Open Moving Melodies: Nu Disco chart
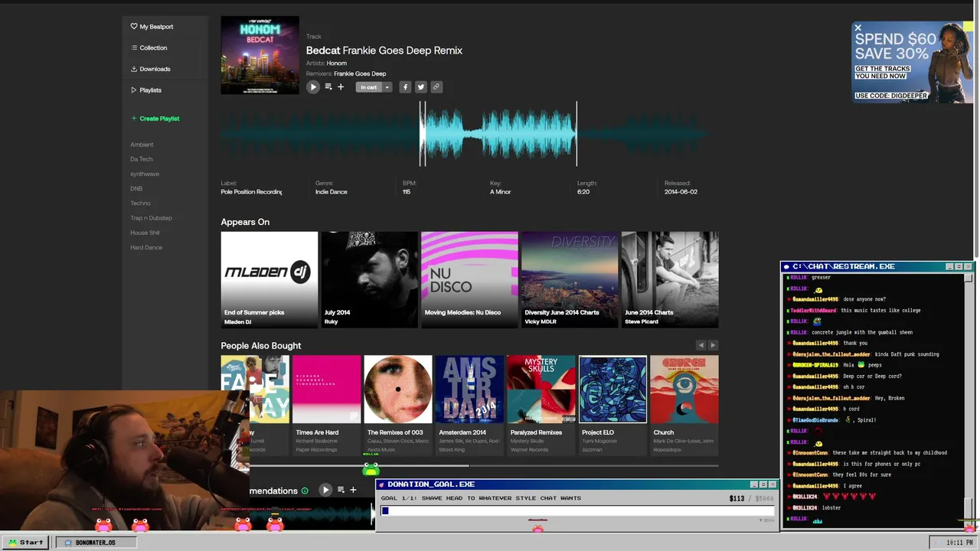 pyautogui.click(x=469, y=279)
